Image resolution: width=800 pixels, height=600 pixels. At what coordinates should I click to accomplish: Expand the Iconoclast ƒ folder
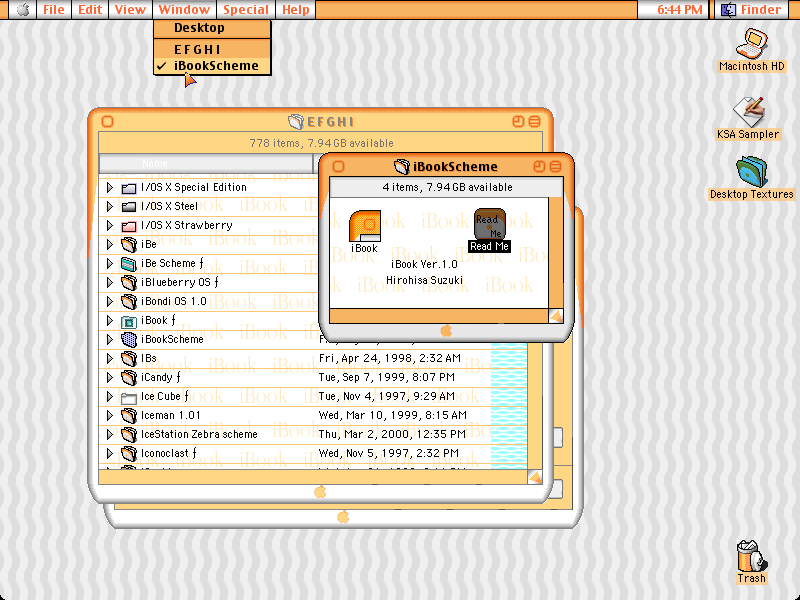coord(110,453)
